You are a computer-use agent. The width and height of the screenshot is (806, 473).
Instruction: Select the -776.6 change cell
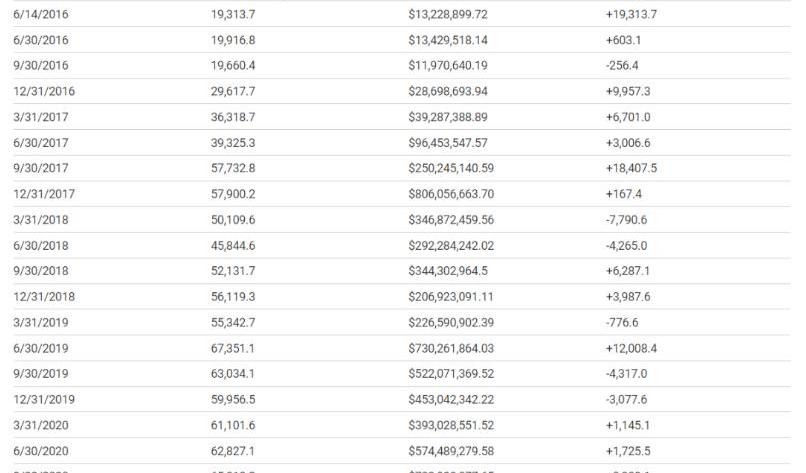click(x=623, y=322)
